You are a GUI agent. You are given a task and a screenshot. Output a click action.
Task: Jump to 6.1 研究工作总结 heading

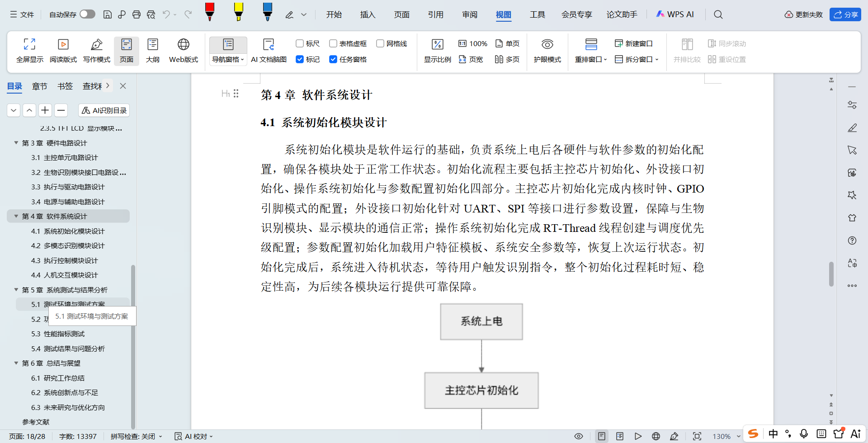pos(58,378)
